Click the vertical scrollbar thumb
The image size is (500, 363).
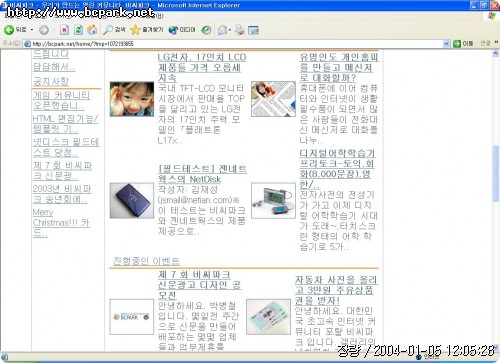coord(496,174)
